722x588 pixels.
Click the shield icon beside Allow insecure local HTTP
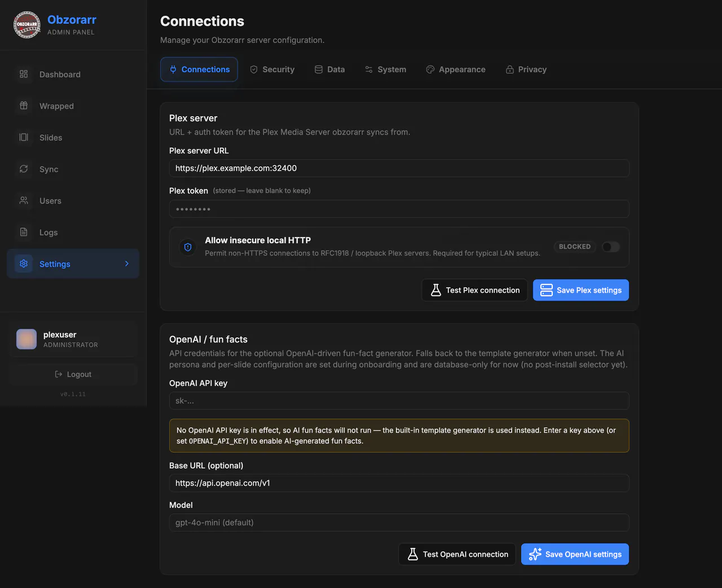[x=188, y=247]
